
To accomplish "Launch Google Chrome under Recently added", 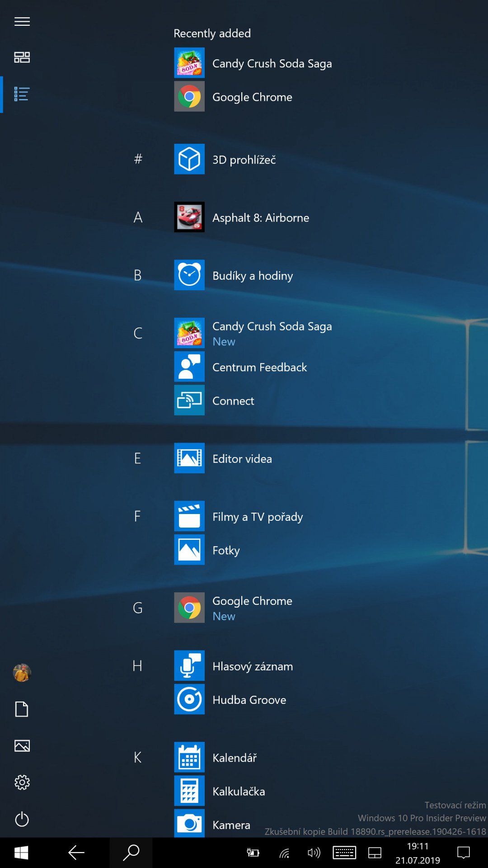I will pos(234,97).
